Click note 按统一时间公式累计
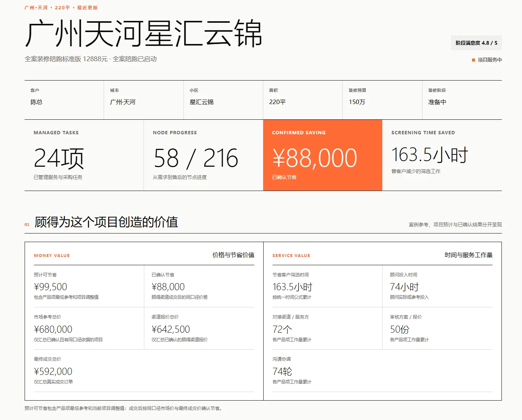The height and width of the screenshot is (420, 522). [x=292, y=297]
